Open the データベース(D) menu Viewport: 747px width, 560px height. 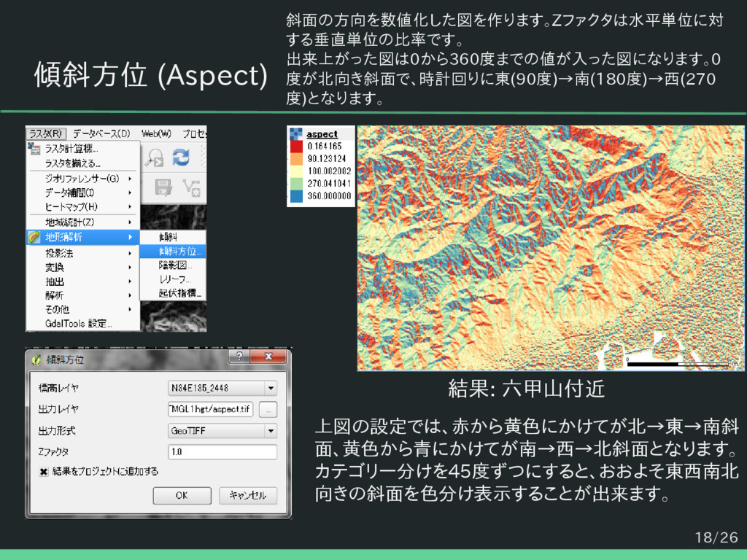(101, 134)
